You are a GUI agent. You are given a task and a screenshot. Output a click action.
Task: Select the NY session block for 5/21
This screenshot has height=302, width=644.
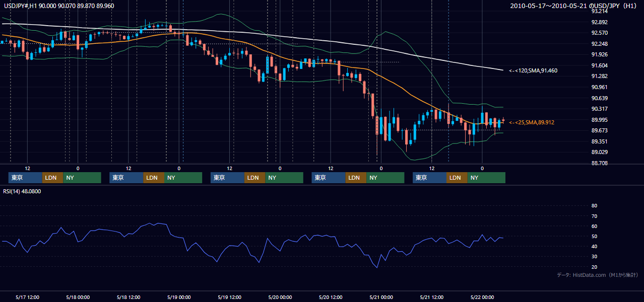click(486, 178)
